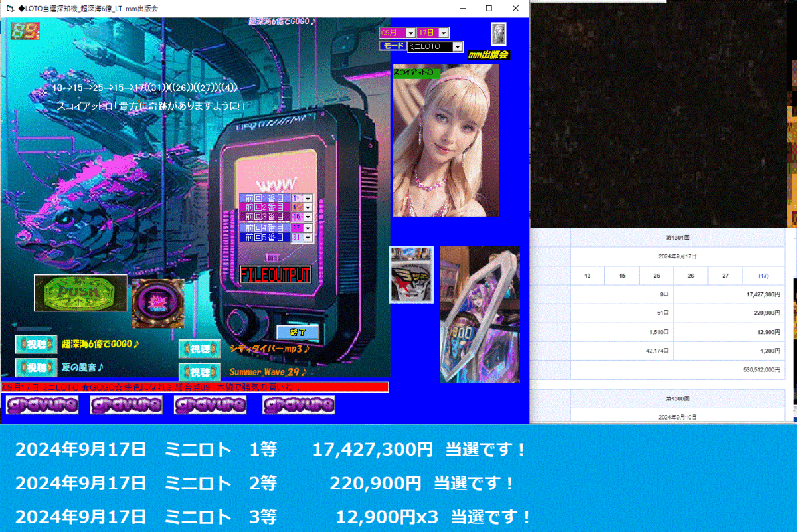
Task: Click the 終了 exit button
Action: click(298, 333)
